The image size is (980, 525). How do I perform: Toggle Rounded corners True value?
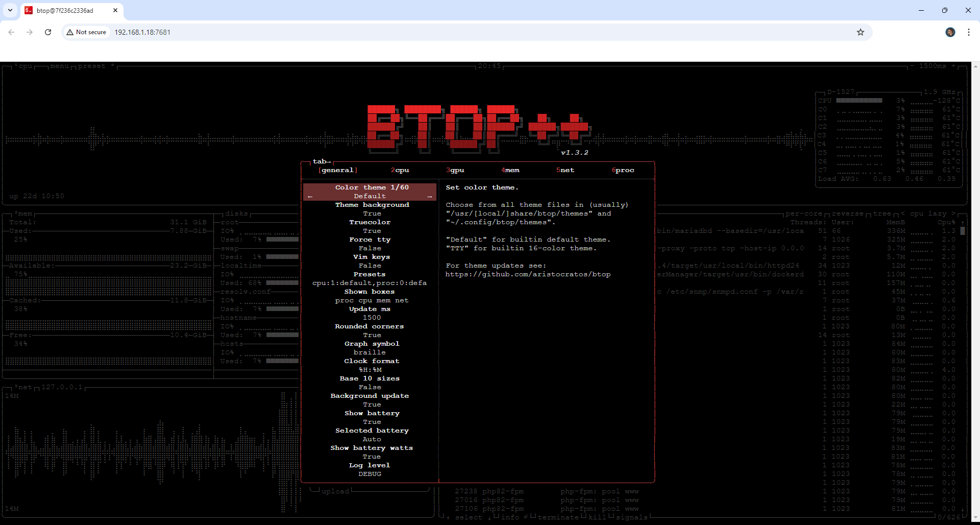click(x=372, y=335)
